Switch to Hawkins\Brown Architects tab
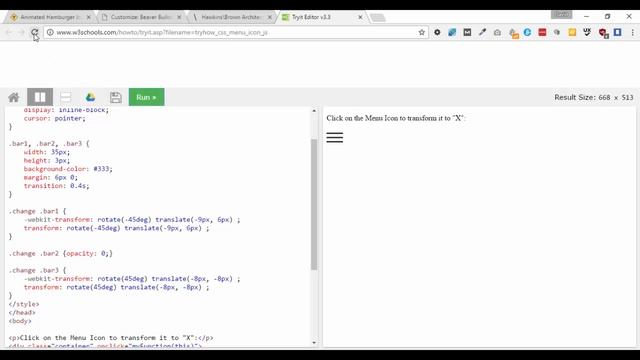The width and height of the screenshot is (640, 360). coord(231,17)
